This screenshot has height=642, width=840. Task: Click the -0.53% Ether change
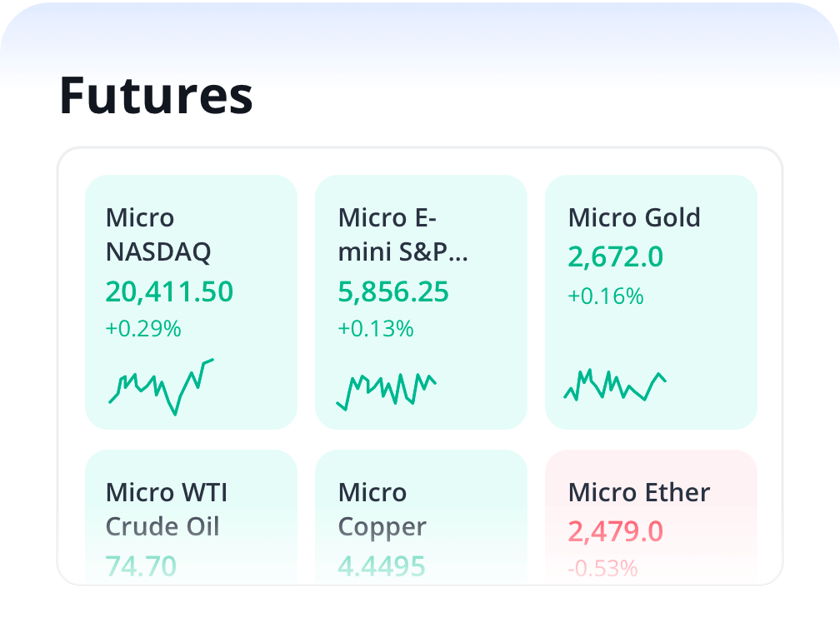(x=602, y=569)
